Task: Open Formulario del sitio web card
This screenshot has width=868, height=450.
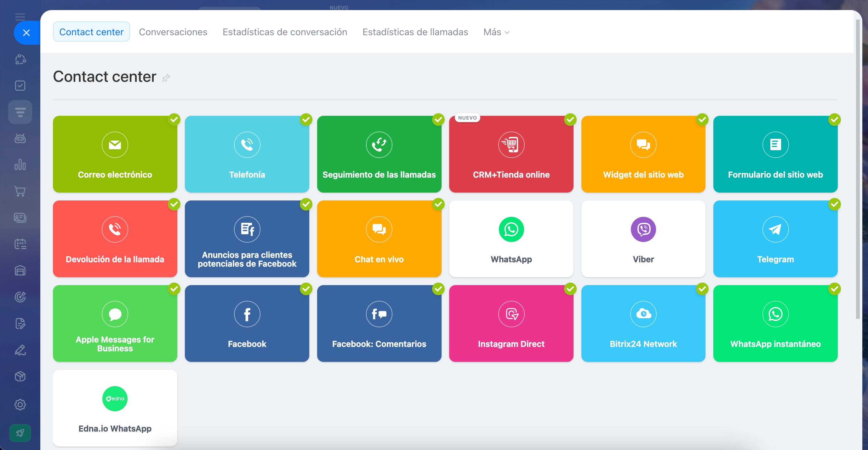Action: (775, 154)
